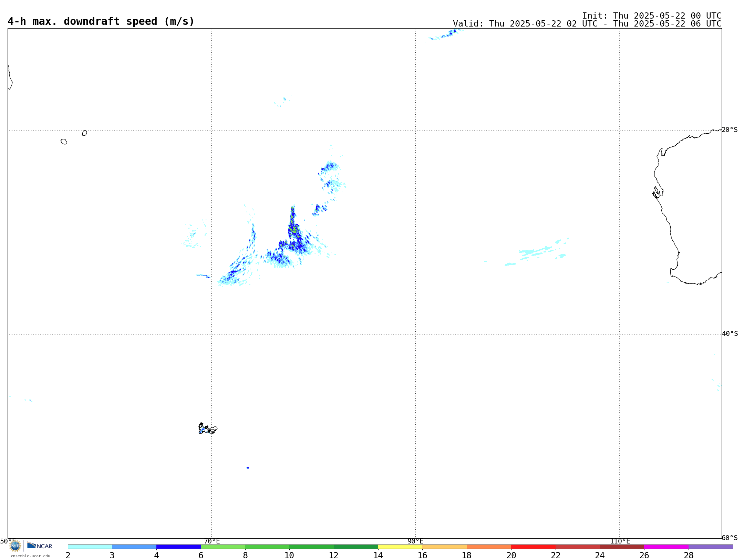Click the orange 18-20 m/s color swatch

click(x=489, y=547)
